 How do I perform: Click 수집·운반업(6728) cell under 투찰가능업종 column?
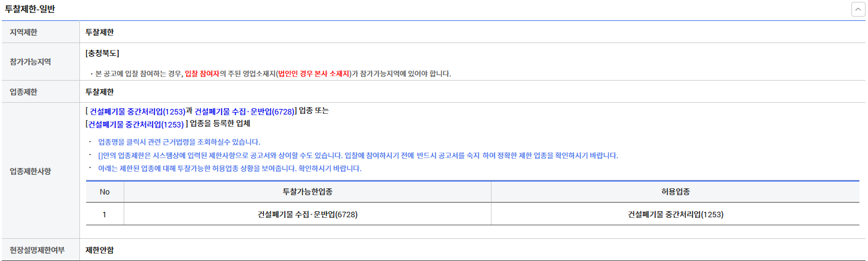tap(308, 215)
